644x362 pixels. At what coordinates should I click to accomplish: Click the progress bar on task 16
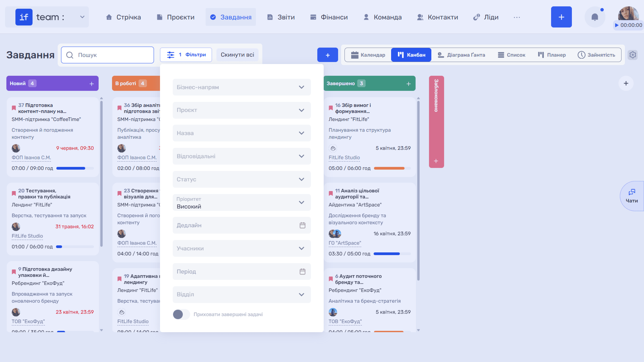point(392,168)
